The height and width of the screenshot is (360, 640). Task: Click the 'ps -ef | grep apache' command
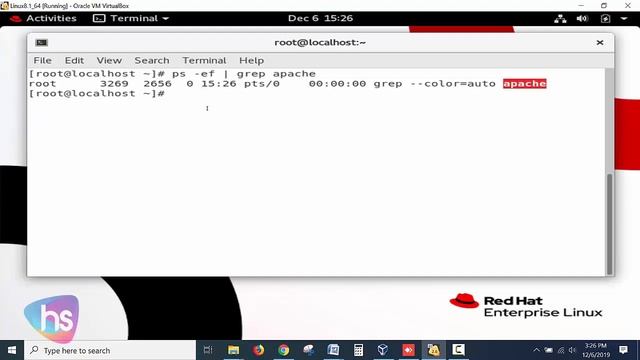click(x=244, y=74)
